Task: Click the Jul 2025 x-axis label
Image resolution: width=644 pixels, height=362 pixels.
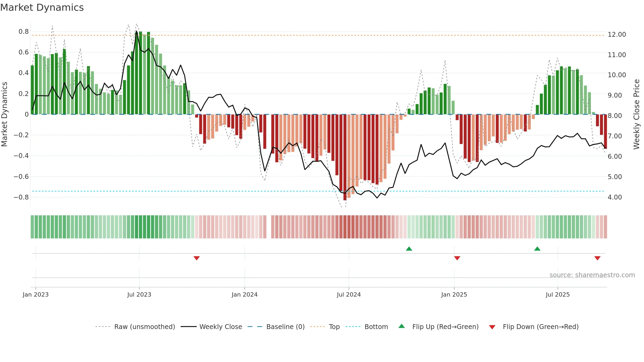Action: pyautogui.click(x=558, y=294)
